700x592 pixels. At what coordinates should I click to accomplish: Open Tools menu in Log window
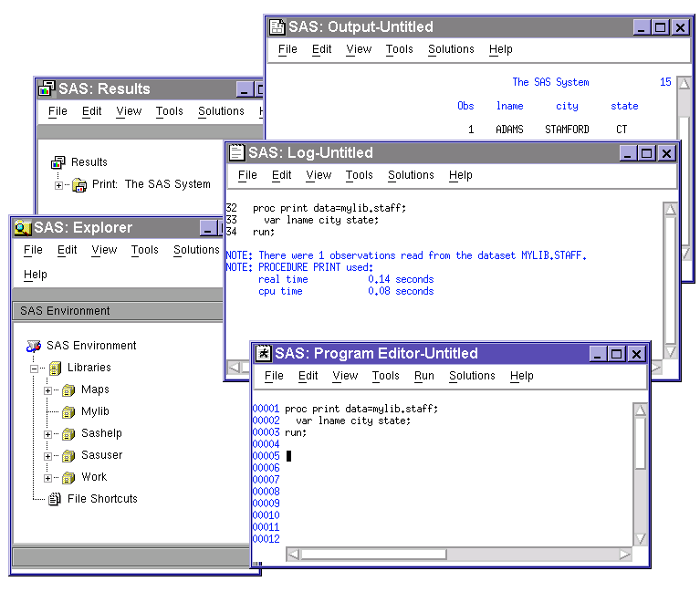point(359,175)
